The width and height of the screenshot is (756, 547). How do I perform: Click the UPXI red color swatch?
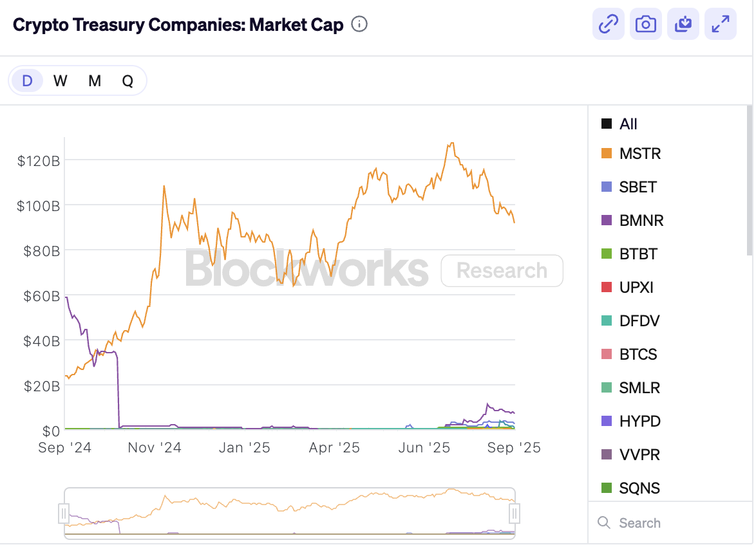(606, 288)
